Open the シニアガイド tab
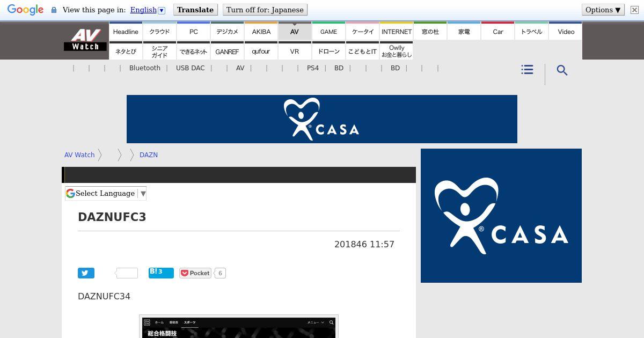 tap(159, 51)
